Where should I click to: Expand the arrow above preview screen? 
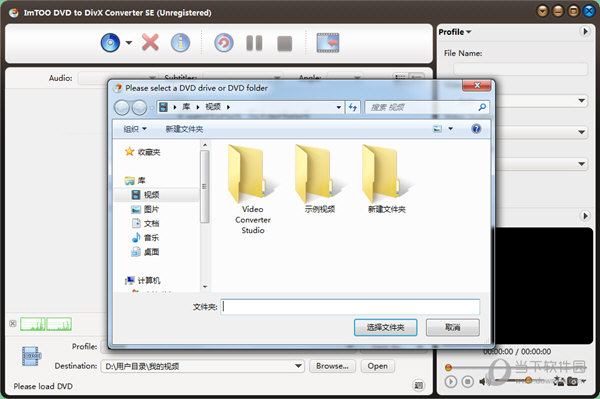[585, 216]
